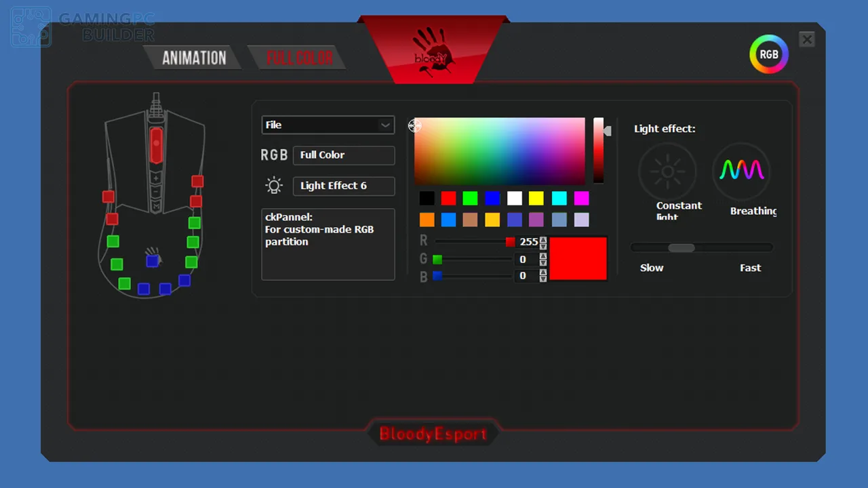Click the B value field showing 0
The image size is (868, 488).
527,276
